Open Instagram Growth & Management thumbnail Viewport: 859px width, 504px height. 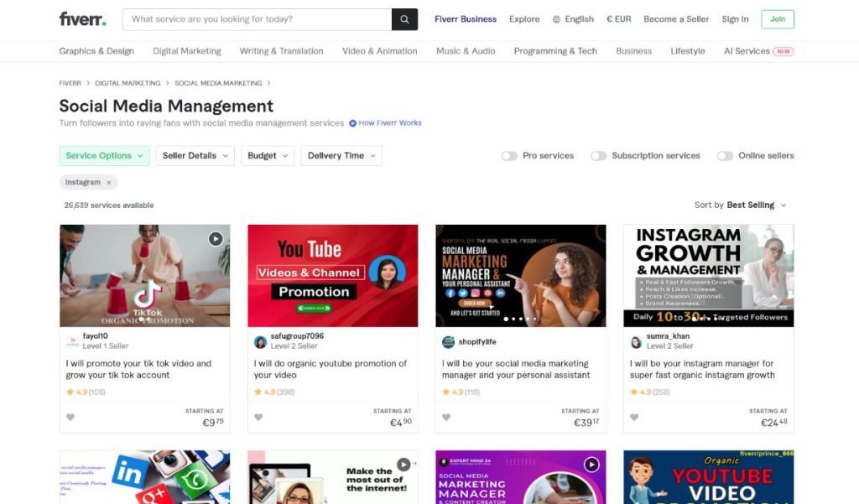pyautogui.click(x=708, y=276)
